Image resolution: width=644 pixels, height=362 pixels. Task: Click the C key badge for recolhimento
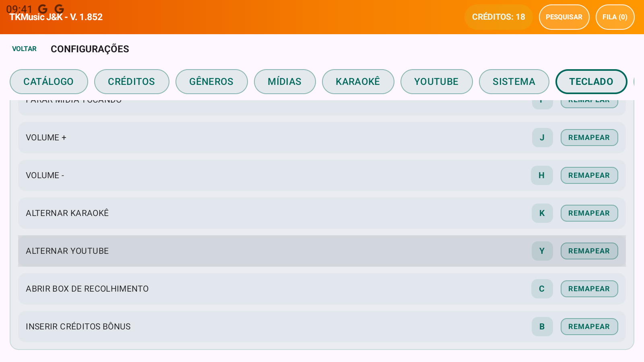click(542, 289)
